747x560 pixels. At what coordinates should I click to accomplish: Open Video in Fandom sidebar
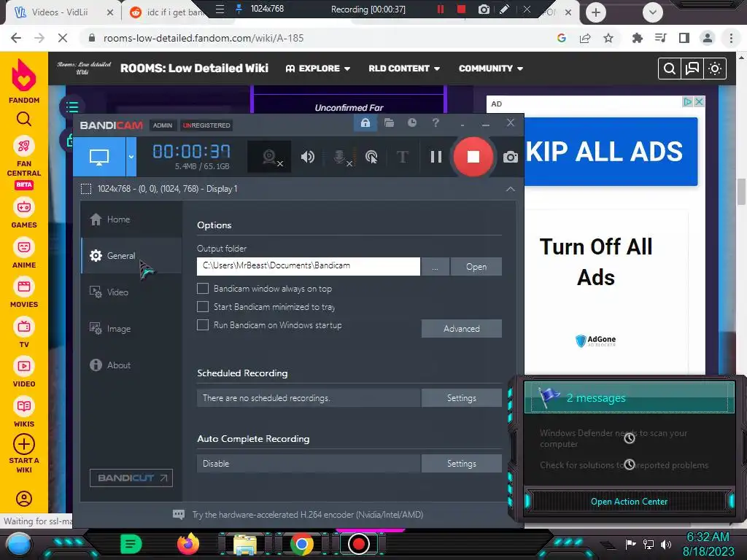pyautogui.click(x=24, y=373)
